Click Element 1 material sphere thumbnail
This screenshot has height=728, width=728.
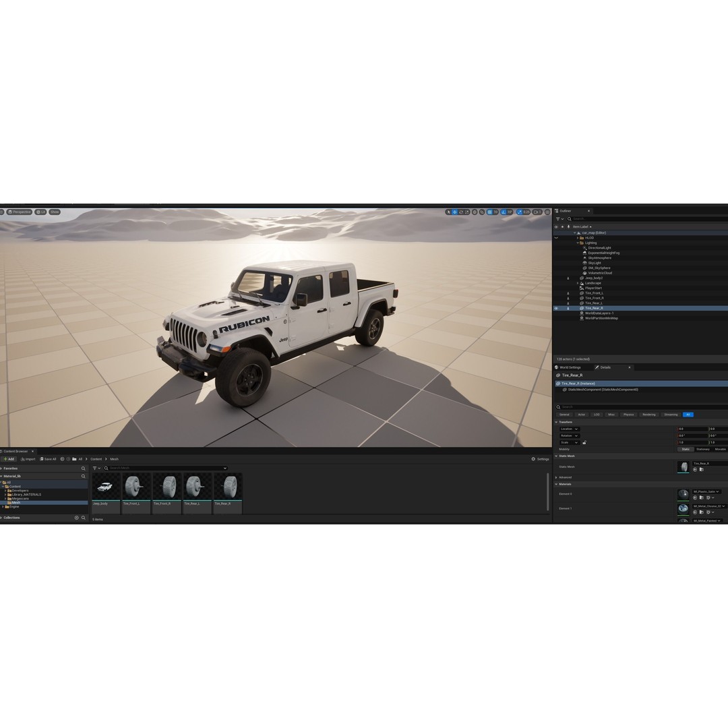point(683,510)
